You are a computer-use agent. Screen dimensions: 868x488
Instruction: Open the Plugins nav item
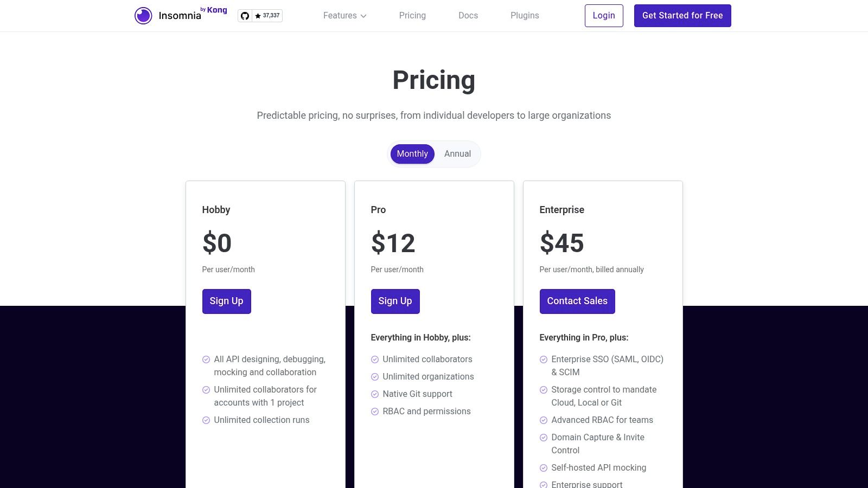(525, 16)
